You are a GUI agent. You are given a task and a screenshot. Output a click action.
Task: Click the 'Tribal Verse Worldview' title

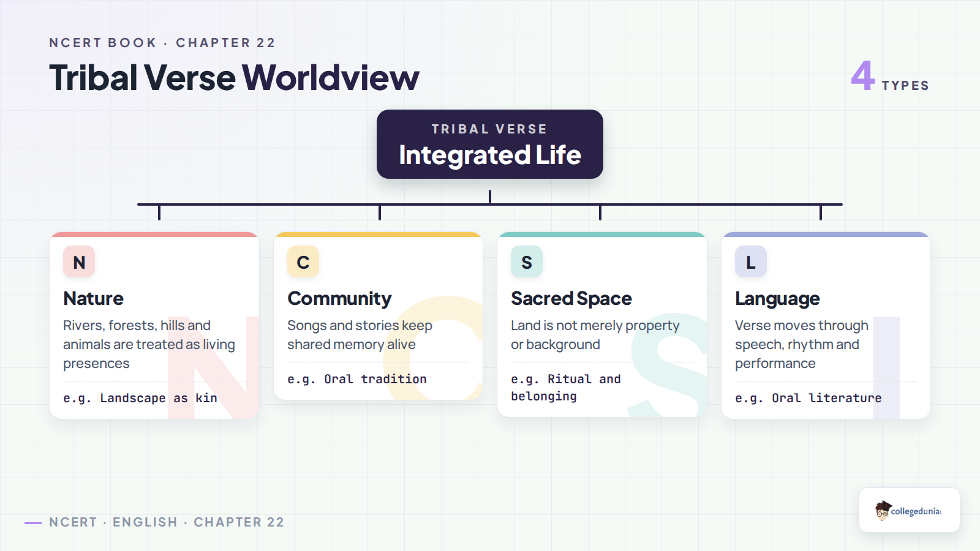pyautogui.click(x=234, y=78)
